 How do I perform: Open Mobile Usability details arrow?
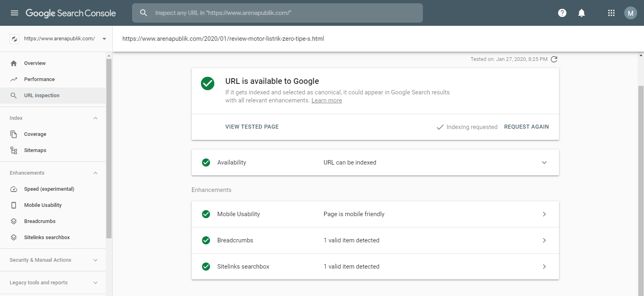point(544,214)
